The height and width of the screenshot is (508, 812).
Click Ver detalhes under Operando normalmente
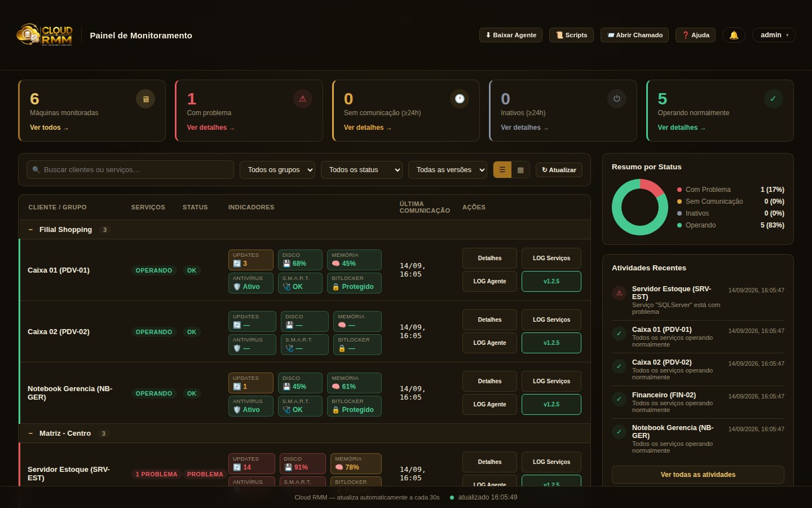[x=681, y=128]
